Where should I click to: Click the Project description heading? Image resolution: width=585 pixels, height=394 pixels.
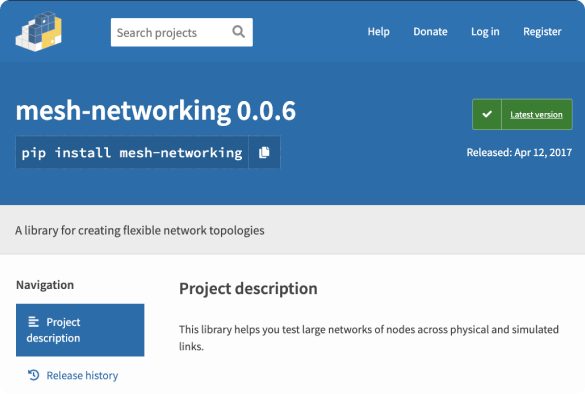(248, 289)
